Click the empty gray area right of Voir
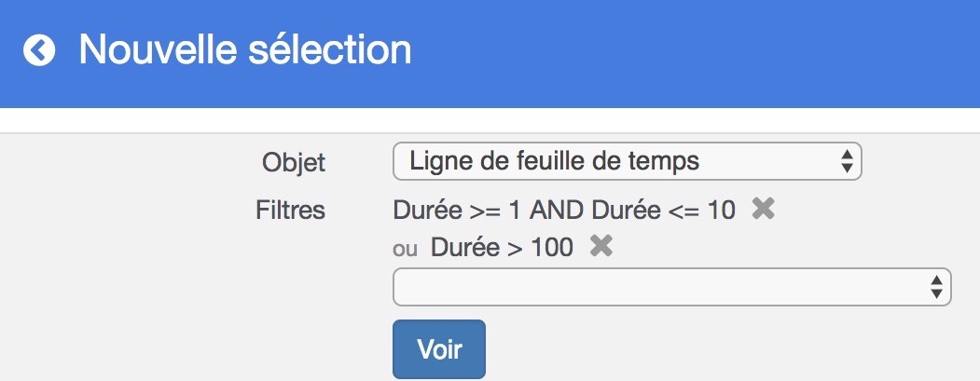This screenshot has height=381, width=980. pyautogui.click(x=727, y=349)
